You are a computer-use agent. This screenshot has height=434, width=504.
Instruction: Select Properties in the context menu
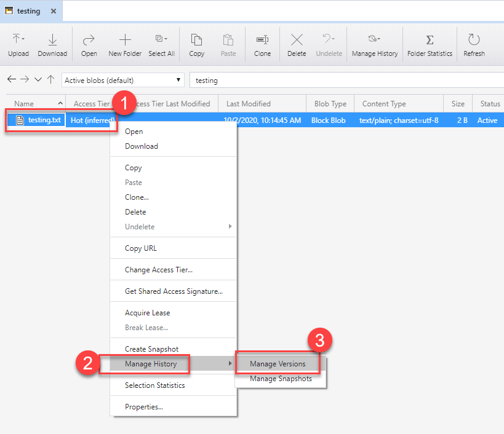143,407
